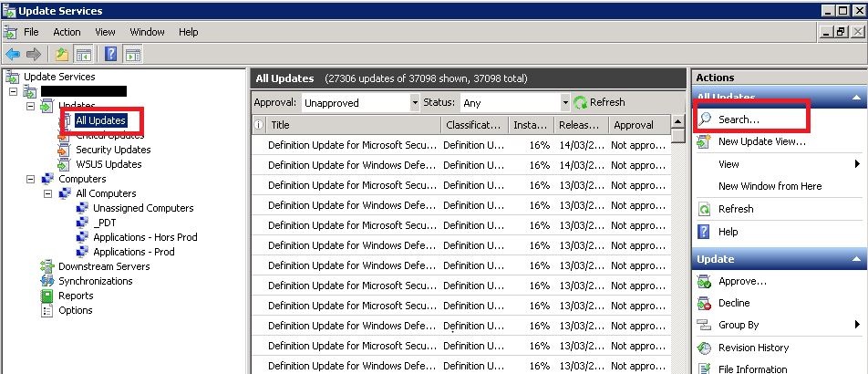This screenshot has height=374, width=868.
Task: Collapse the Updates tree node
Action: point(30,106)
